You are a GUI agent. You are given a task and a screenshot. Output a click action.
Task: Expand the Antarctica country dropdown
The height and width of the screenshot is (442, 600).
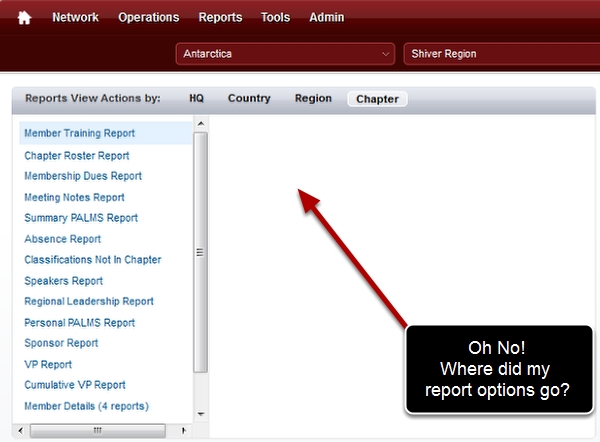pyautogui.click(x=285, y=54)
